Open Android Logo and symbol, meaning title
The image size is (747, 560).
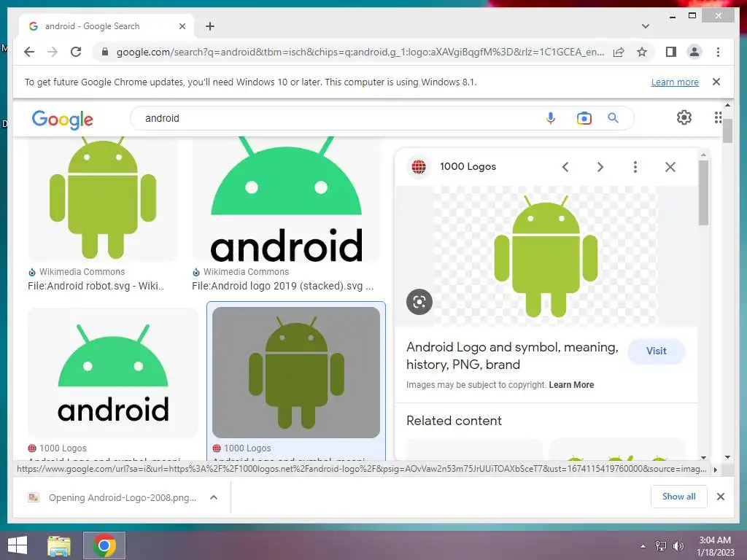point(512,356)
